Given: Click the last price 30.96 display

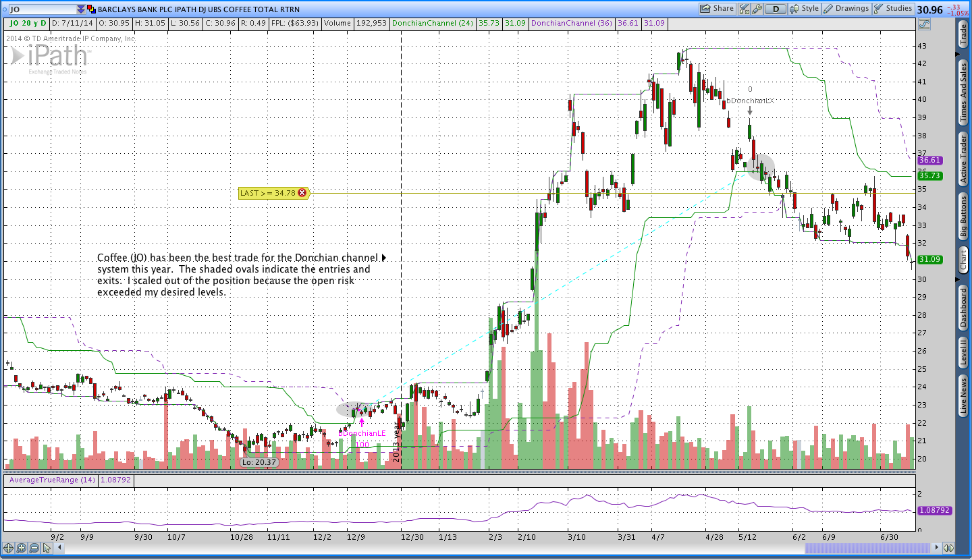Looking at the screenshot, I should point(930,9).
